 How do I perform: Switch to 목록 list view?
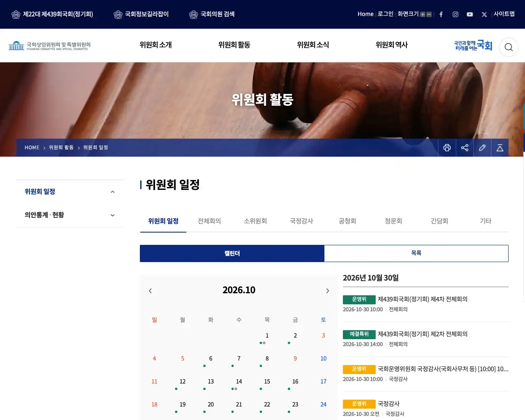(x=416, y=253)
